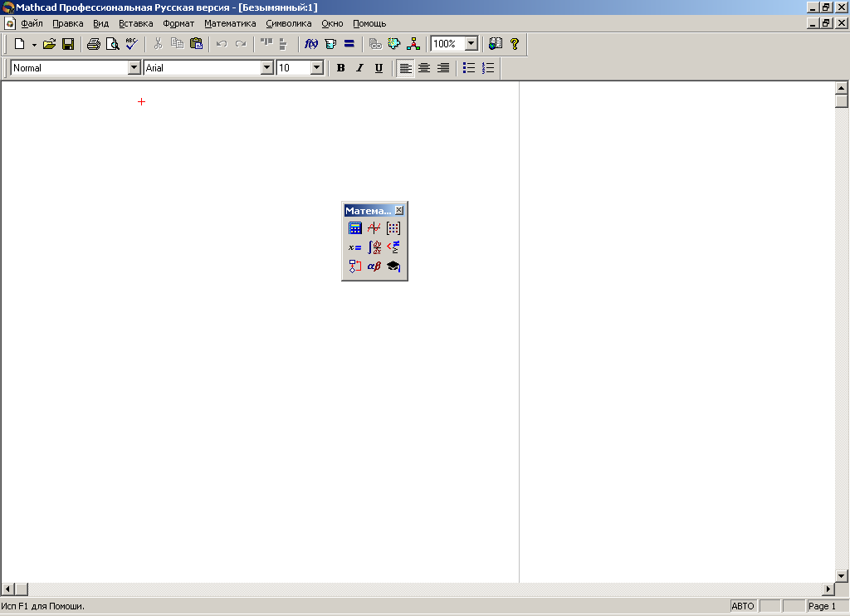
Task: Undo the last action
Action: (x=221, y=44)
